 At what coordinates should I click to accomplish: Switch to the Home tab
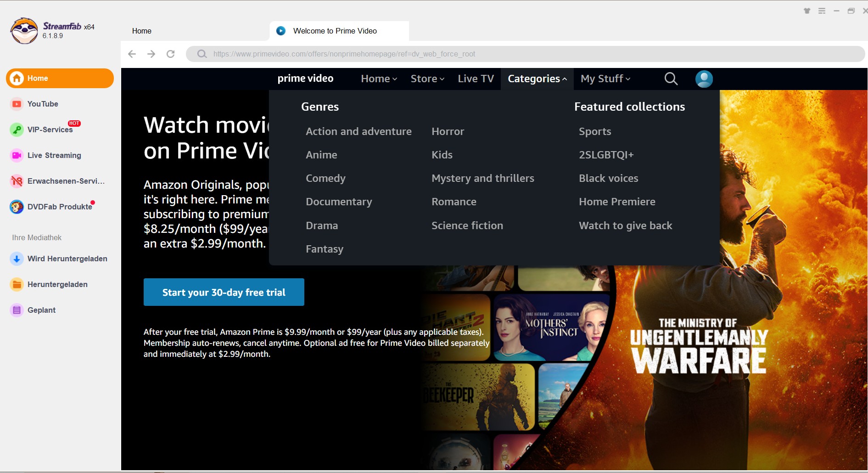pyautogui.click(x=142, y=31)
